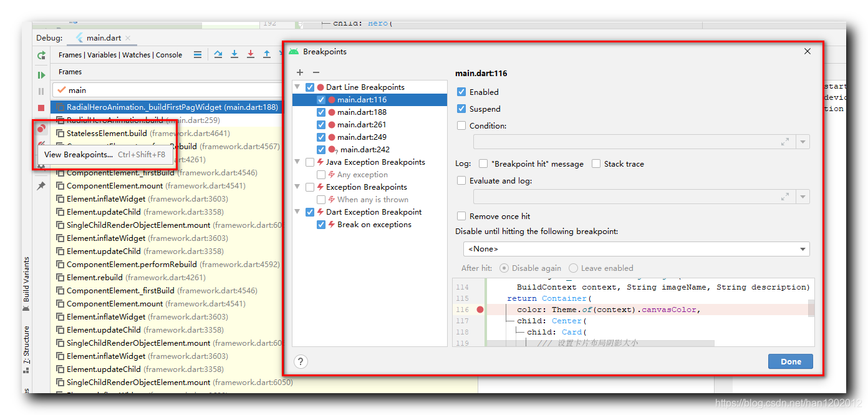Resume program with the green play icon

[41, 75]
